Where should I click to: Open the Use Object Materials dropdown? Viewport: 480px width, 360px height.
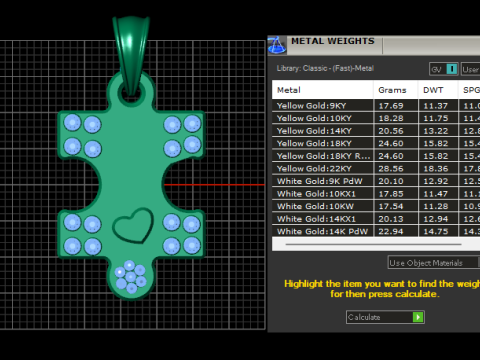pyautogui.click(x=434, y=263)
